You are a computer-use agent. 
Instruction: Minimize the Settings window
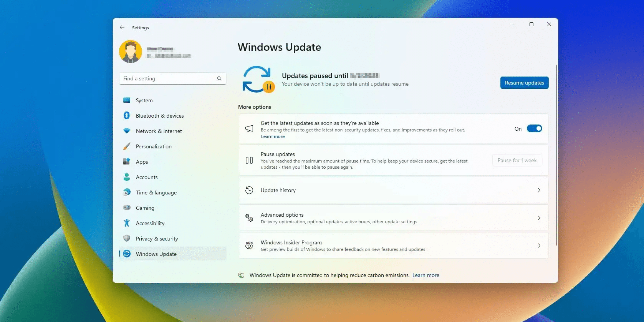[514, 24]
